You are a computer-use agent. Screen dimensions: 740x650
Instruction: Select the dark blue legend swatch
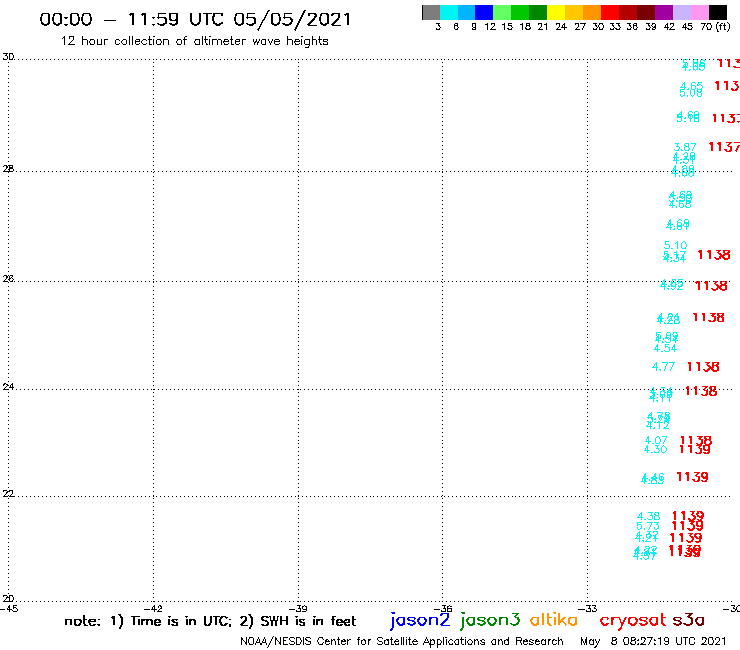pyautogui.click(x=484, y=12)
